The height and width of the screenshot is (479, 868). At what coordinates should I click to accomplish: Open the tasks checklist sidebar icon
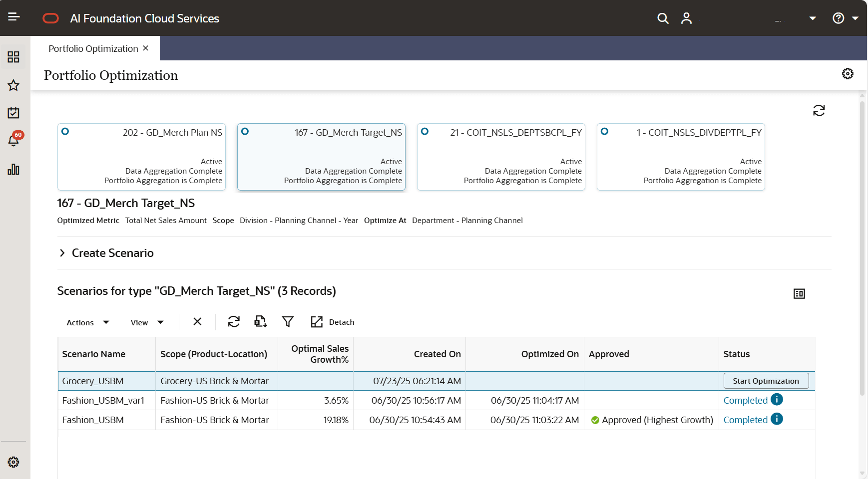(x=13, y=113)
